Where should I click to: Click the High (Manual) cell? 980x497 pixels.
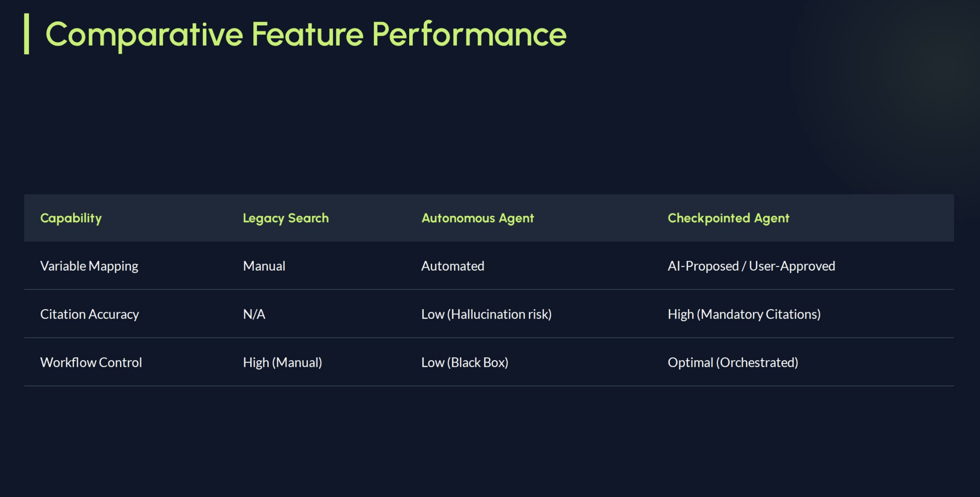tap(282, 362)
